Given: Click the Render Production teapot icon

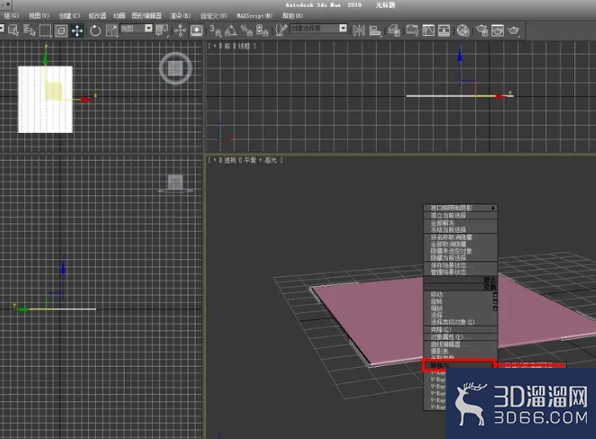Looking at the screenshot, I should point(514,31).
